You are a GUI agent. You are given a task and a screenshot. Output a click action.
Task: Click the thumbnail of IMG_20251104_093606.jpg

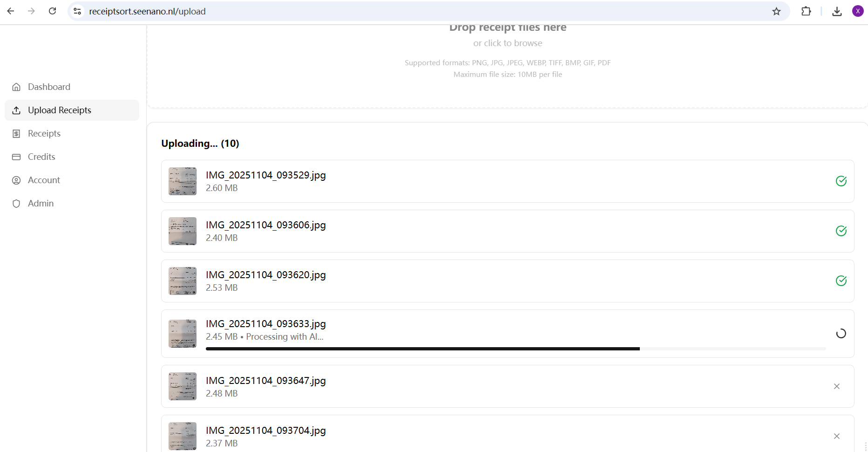[x=182, y=231]
